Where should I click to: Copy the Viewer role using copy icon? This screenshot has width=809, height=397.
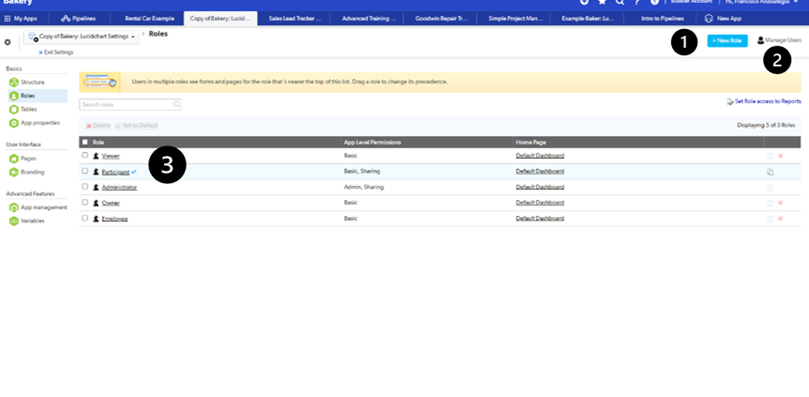(x=770, y=155)
